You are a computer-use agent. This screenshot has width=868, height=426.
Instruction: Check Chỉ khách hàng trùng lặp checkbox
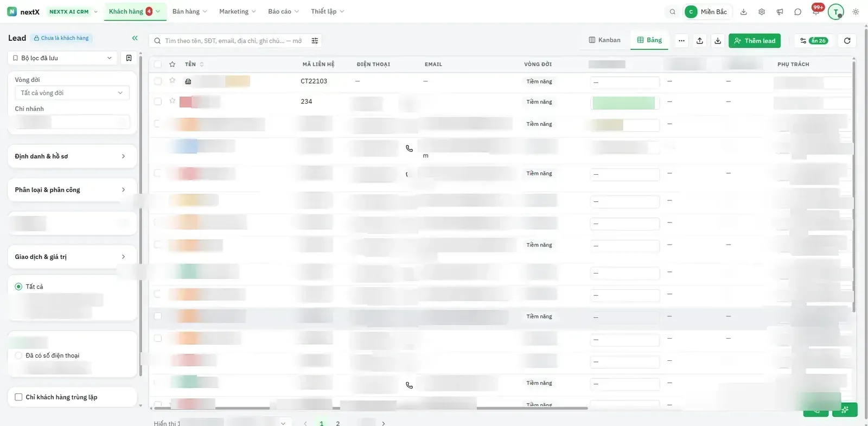(18, 397)
